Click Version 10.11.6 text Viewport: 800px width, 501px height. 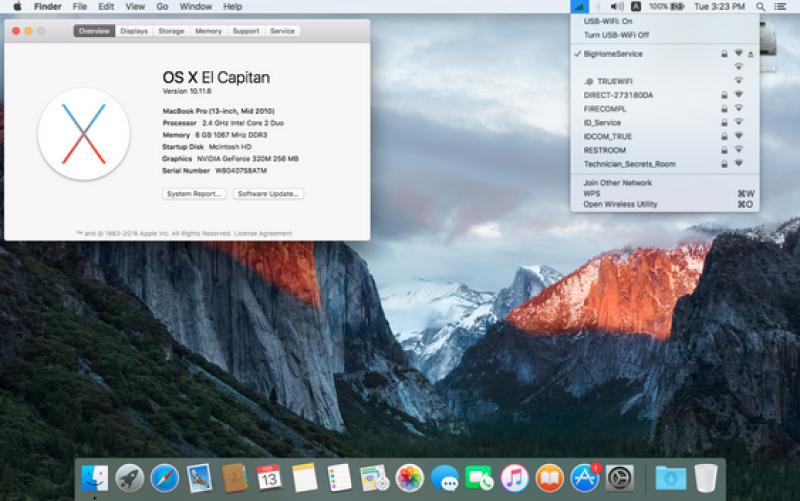[x=187, y=91]
